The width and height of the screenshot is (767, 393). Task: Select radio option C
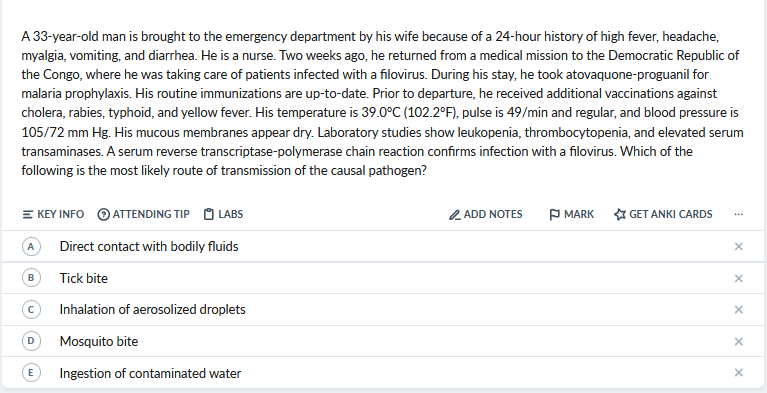(x=31, y=310)
